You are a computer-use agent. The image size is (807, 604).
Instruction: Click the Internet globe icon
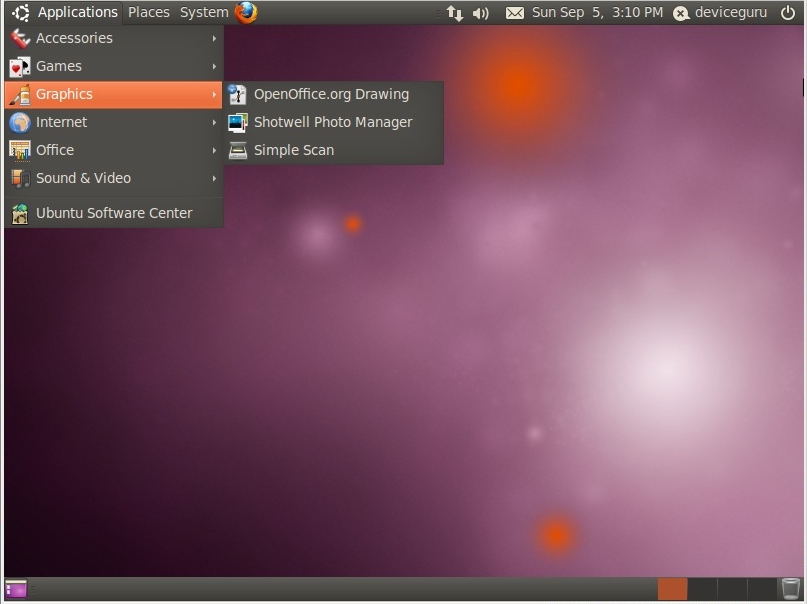click(x=20, y=123)
